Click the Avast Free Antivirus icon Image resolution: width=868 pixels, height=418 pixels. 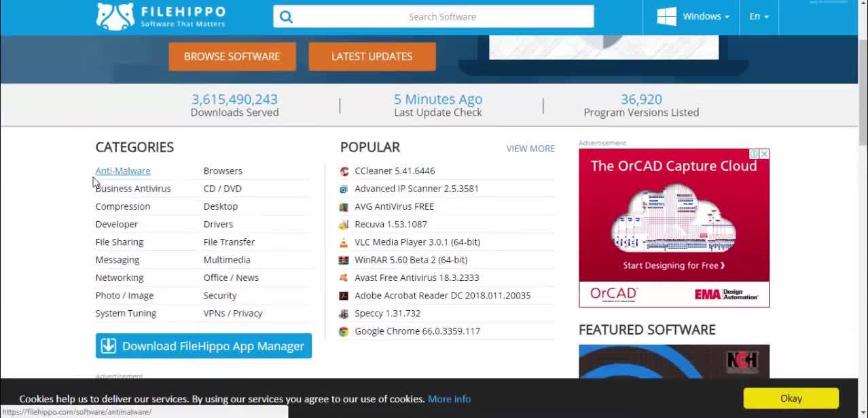click(344, 278)
